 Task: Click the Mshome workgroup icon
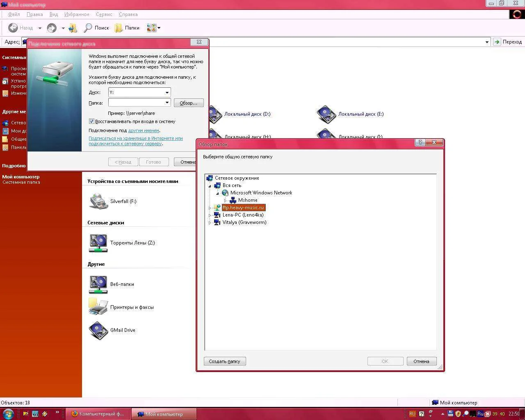[233, 200]
